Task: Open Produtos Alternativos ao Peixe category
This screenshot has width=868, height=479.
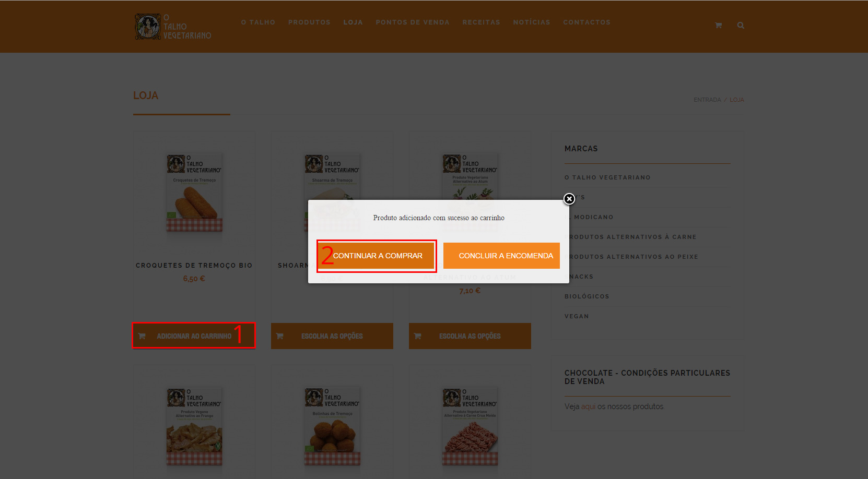Action: (632, 257)
